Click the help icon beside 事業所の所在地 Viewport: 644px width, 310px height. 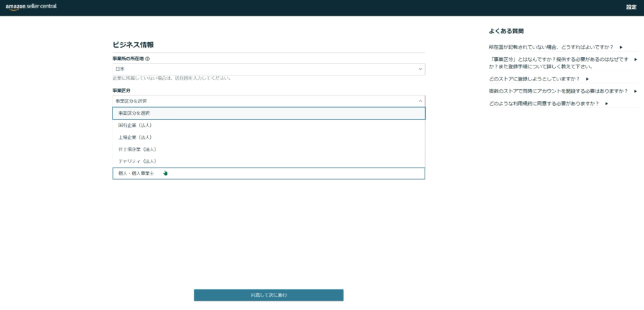pyautogui.click(x=147, y=58)
